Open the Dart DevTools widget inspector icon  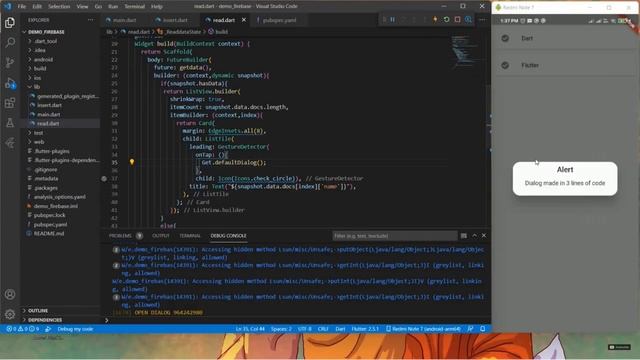[468, 20]
